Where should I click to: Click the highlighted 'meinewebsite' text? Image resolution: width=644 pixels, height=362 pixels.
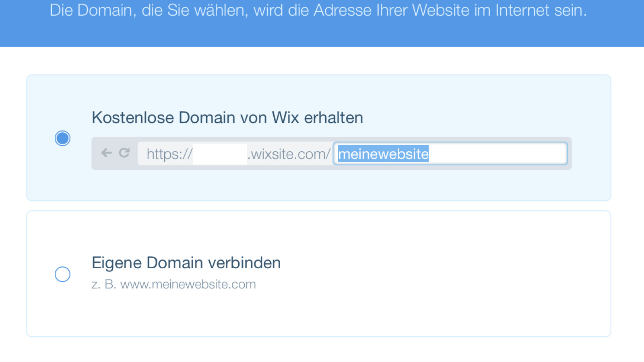[383, 154]
